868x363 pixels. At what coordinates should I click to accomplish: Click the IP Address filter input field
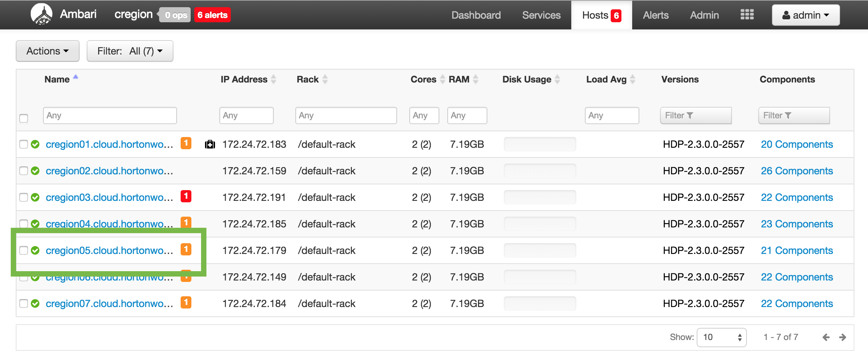point(246,115)
